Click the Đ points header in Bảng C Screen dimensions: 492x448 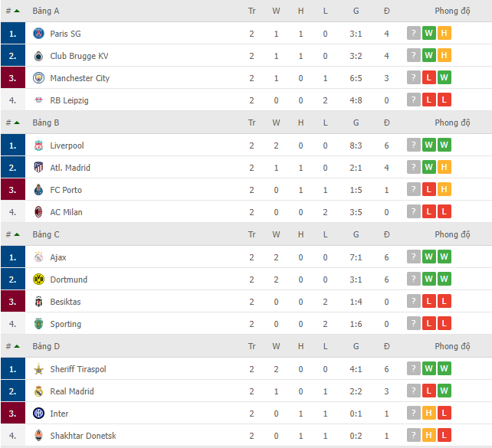coord(386,234)
